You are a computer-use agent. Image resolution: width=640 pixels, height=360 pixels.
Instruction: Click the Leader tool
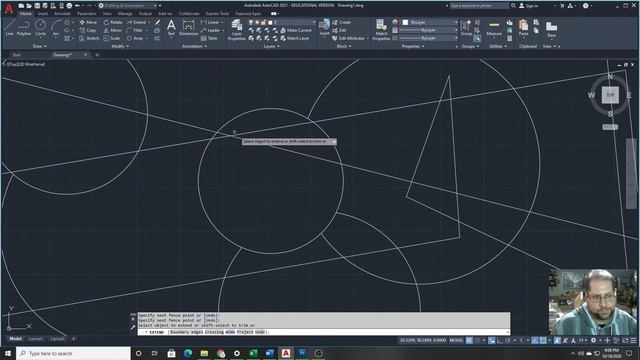coord(211,30)
